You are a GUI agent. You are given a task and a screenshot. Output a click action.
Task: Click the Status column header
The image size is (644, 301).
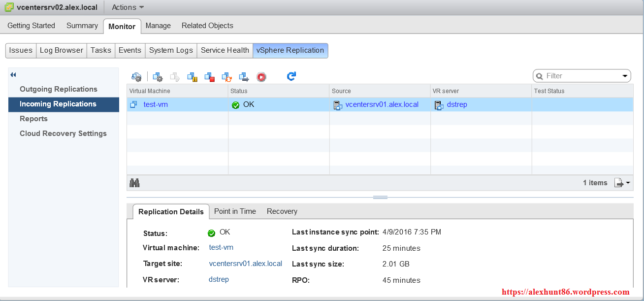coord(239,91)
